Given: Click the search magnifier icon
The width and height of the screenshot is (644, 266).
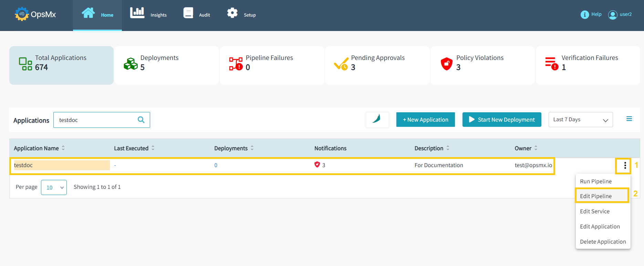Looking at the screenshot, I should (x=141, y=120).
